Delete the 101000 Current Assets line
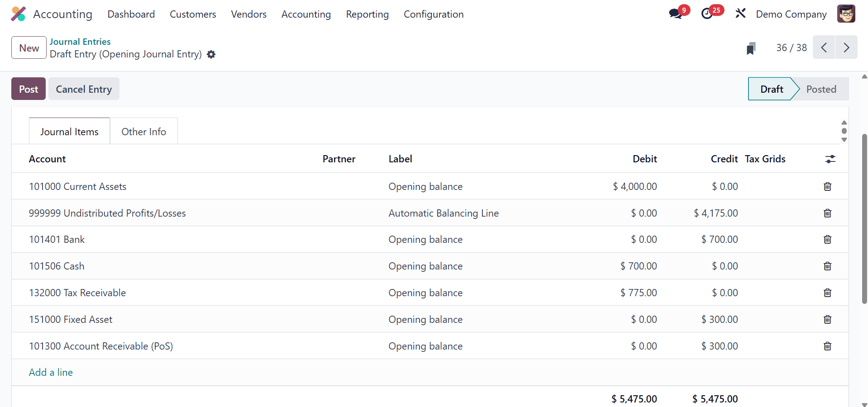The width and height of the screenshot is (868, 407). coord(827,186)
